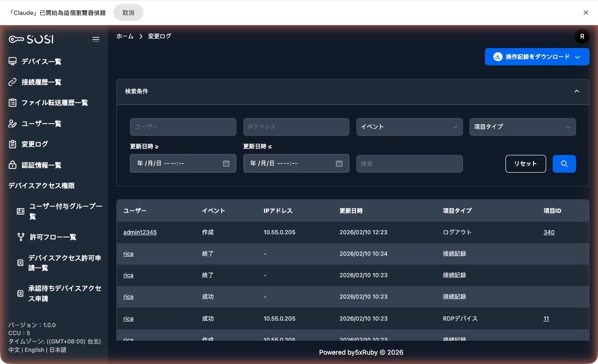Select 許可フロー一覧 in sidebar
Viewport: 598px width, 364px height.
coord(53,237)
